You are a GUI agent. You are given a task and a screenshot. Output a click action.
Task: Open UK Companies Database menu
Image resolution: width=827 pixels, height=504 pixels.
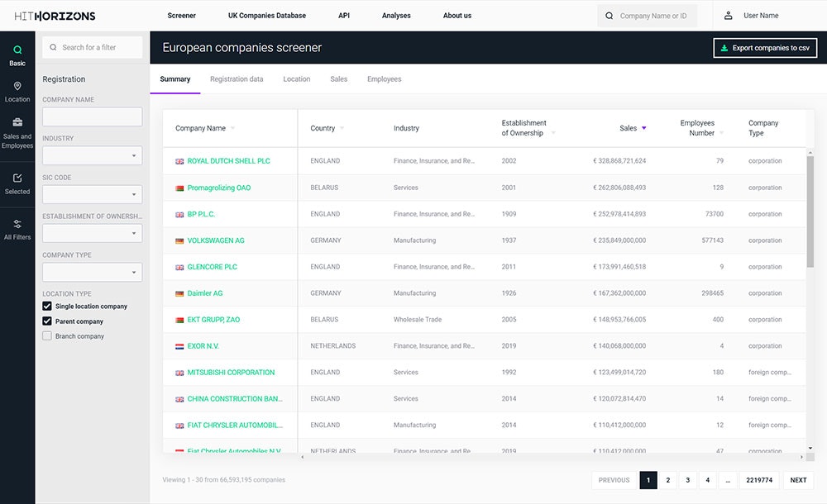pos(267,16)
